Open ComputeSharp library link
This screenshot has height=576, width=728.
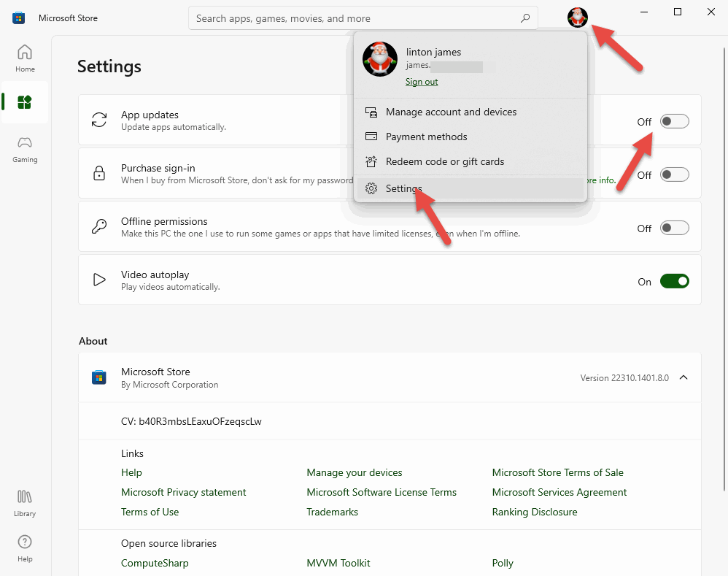[x=155, y=563]
